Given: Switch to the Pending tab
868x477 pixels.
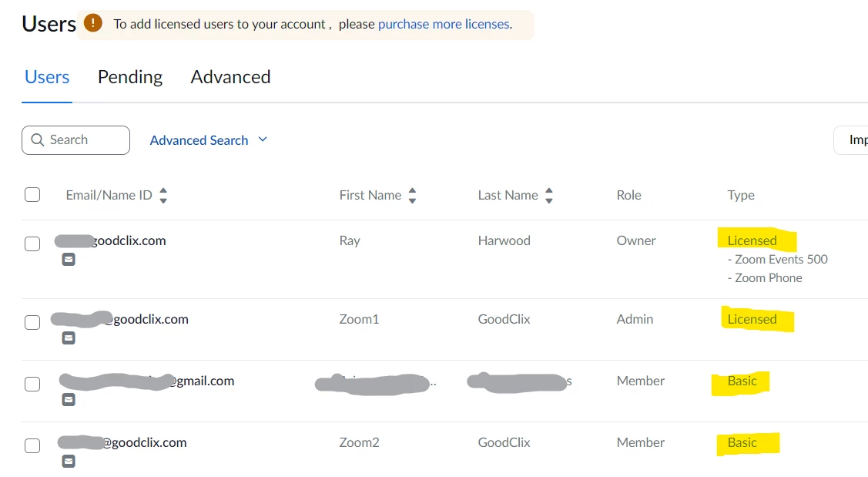Looking at the screenshot, I should pos(130,77).
